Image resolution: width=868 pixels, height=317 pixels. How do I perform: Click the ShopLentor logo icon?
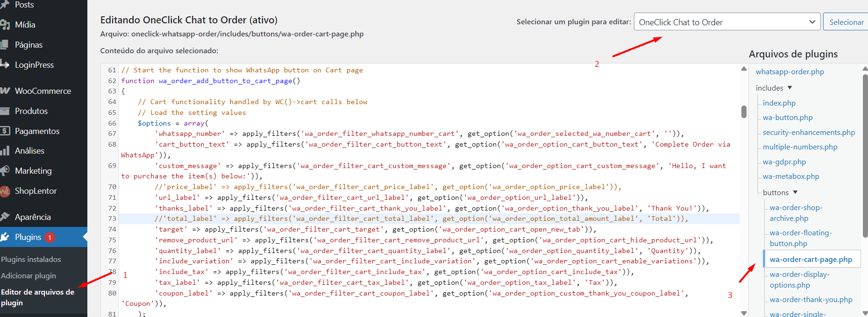pyautogui.click(x=5, y=191)
